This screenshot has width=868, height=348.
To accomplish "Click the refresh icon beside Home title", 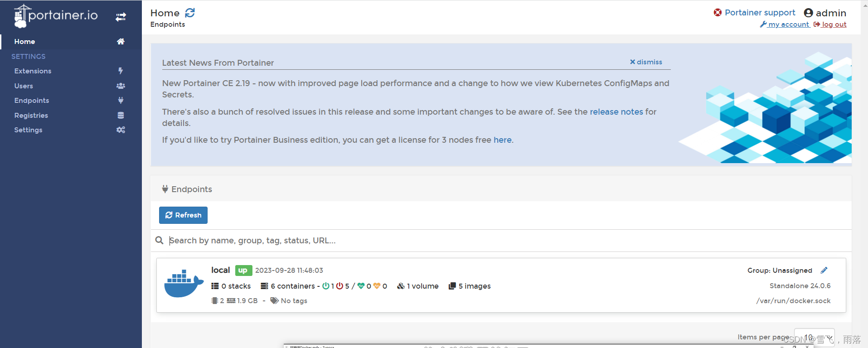I will [190, 13].
